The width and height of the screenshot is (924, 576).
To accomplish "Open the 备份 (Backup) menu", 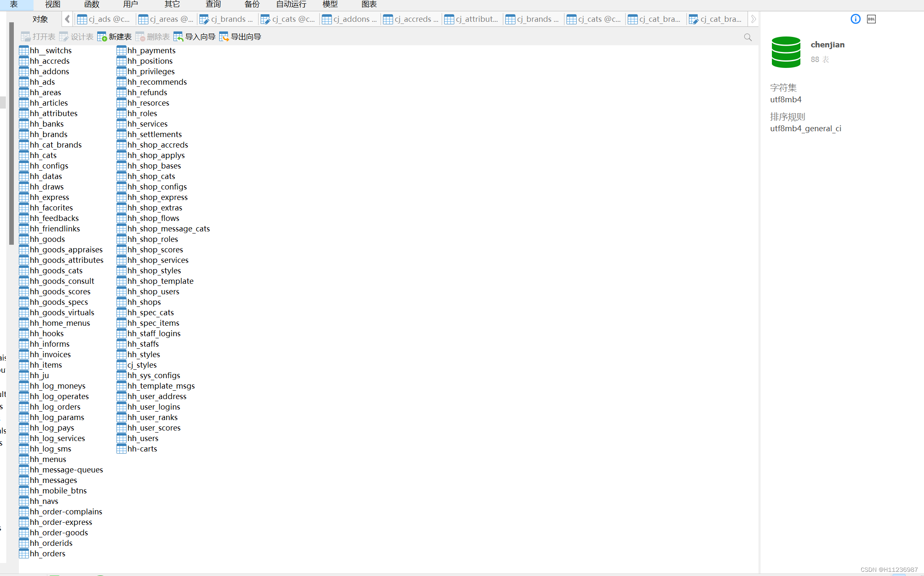I will pos(252,4).
